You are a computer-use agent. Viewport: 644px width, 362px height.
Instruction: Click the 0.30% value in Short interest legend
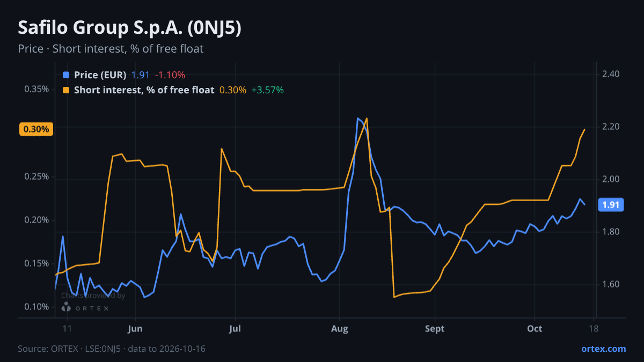click(x=233, y=90)
